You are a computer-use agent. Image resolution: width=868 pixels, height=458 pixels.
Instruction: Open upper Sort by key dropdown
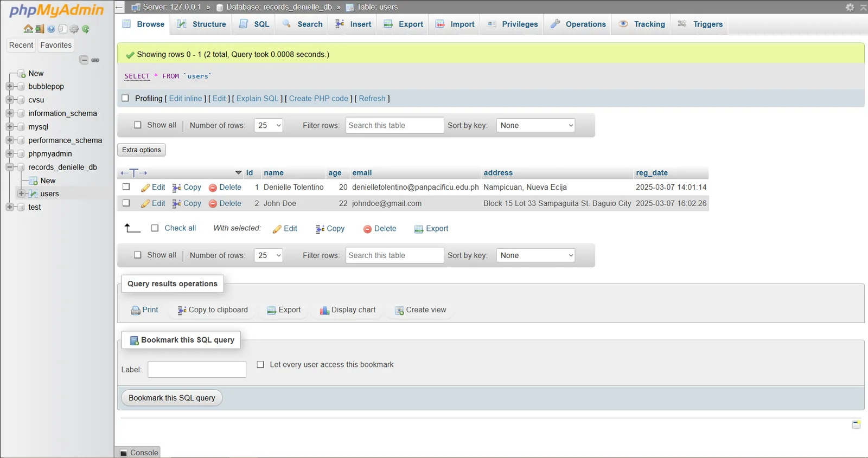(535, 125)
